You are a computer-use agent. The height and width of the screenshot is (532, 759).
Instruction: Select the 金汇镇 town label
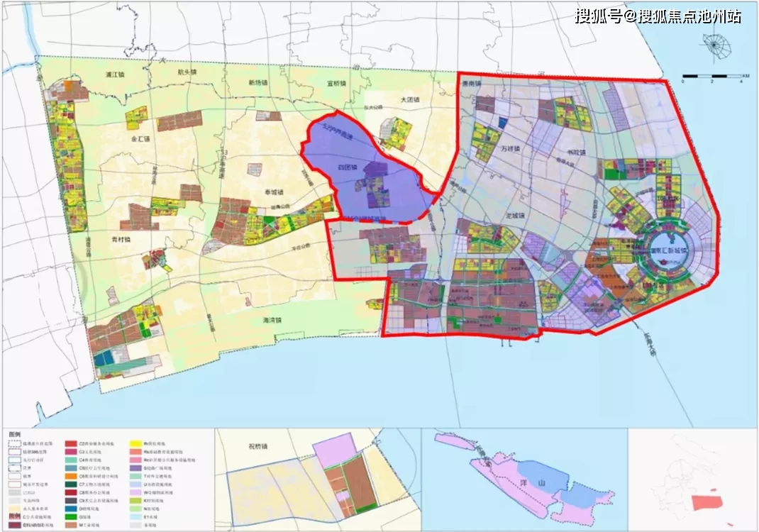(140, 139)
